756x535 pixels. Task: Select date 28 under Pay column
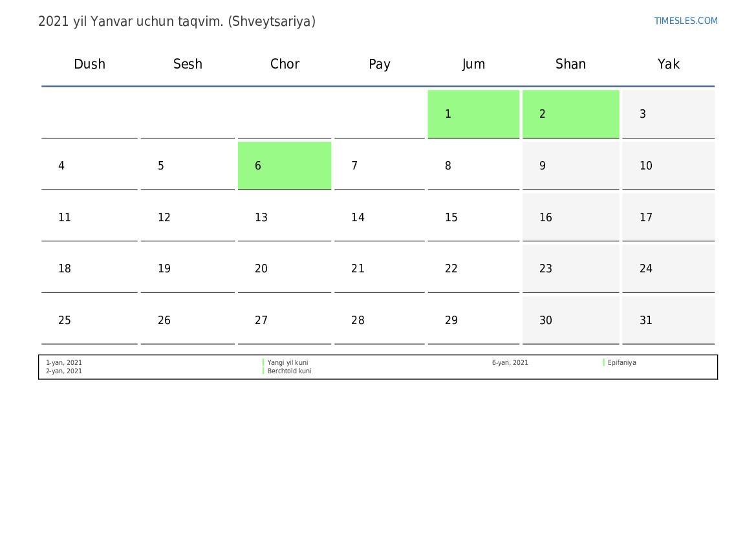379,320
